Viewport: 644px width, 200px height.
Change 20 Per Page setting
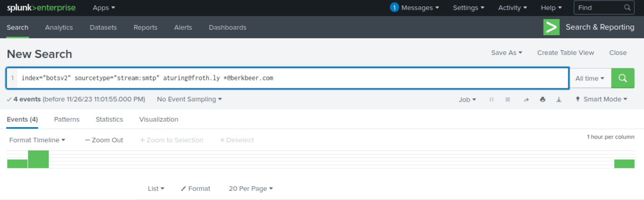click(251, 189)
